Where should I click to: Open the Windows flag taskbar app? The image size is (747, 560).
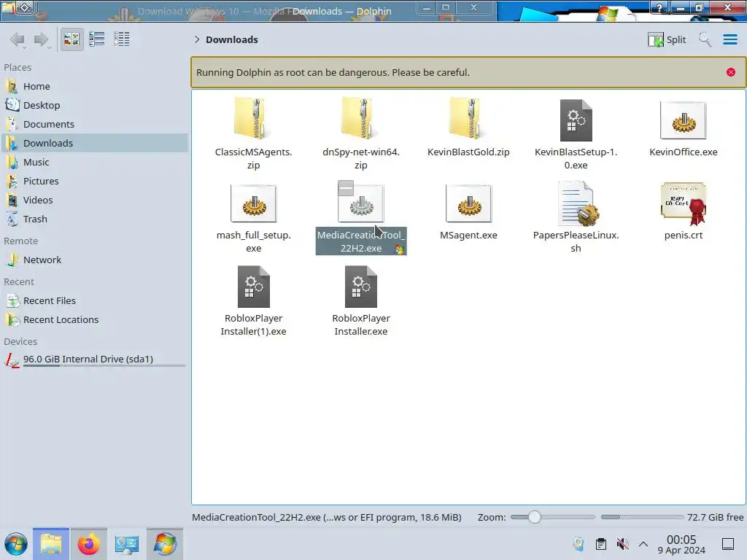pyautogui.click(x=165, y=544)
